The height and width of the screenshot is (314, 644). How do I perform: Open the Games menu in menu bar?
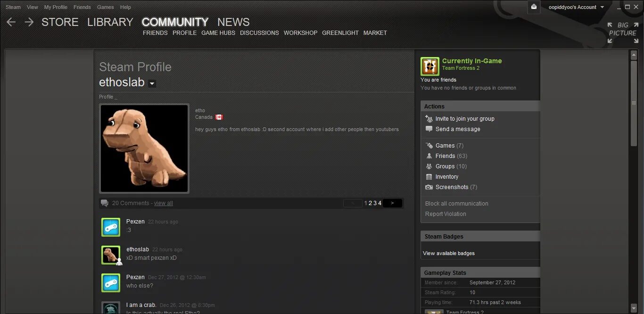coord(105,7)
